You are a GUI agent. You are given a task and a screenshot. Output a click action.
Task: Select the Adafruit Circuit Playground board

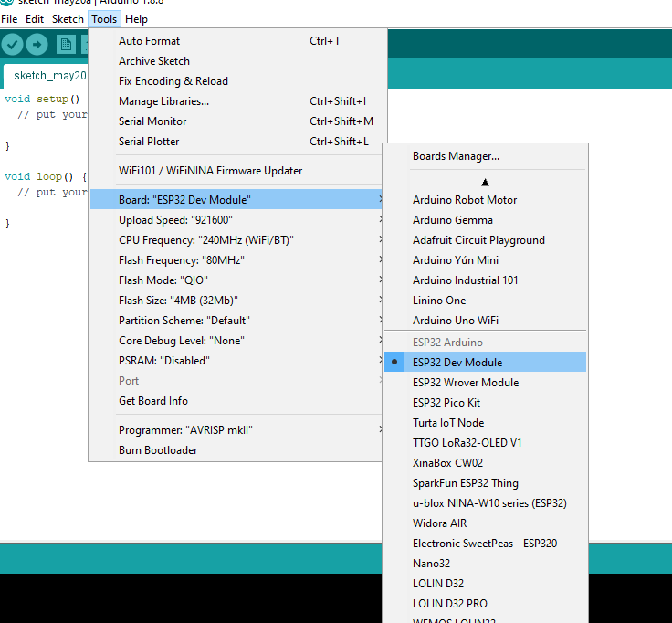tap(485, 240)
